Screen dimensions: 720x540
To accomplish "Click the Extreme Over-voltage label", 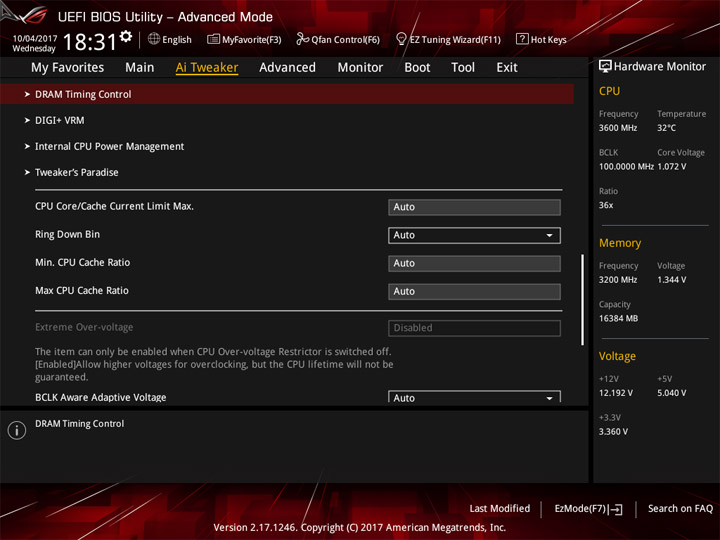I will [x=84, y=327].
